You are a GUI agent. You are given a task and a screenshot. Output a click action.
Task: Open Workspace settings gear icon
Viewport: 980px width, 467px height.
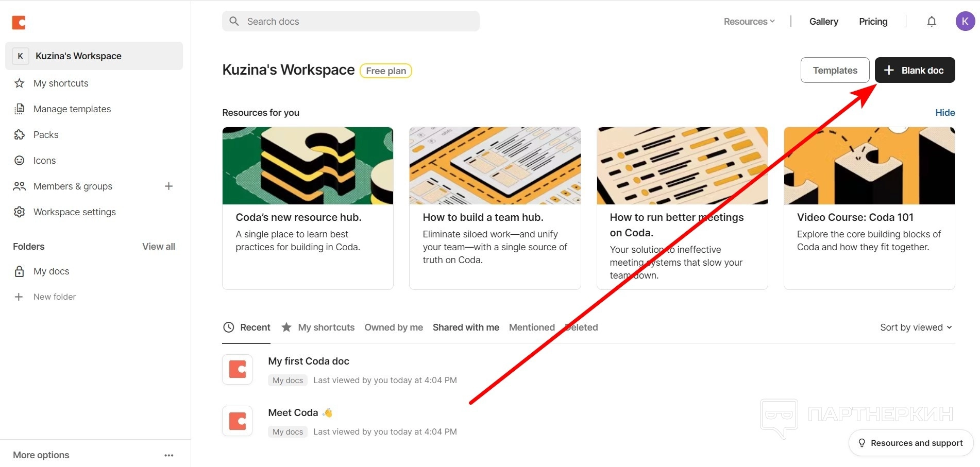pyautogui.click(x=20, y=212)
